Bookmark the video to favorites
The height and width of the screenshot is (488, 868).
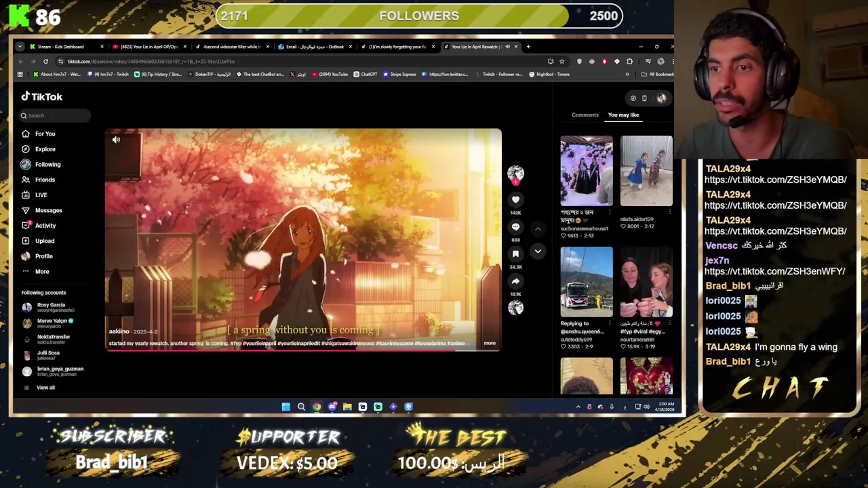pyautogui.click(x=515, y=254)
